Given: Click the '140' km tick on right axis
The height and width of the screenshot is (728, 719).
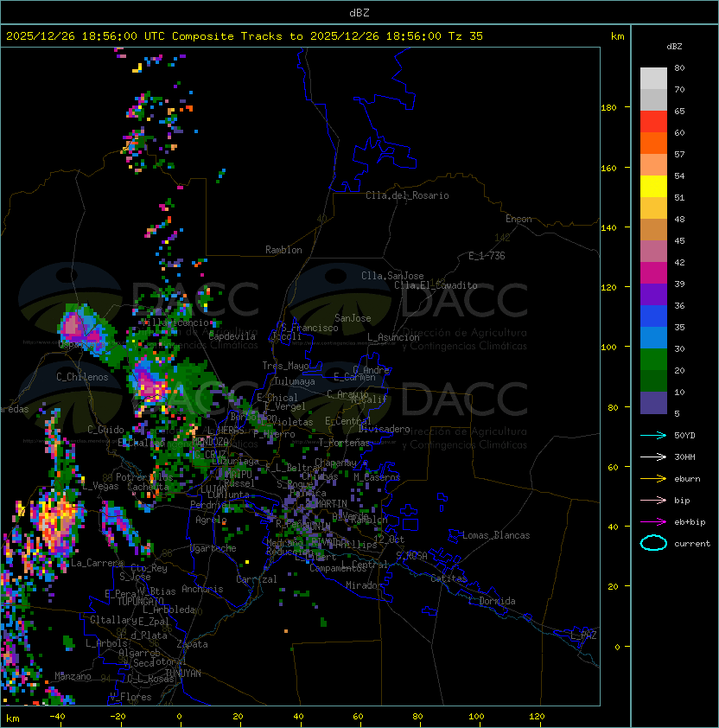Looking at the screenshot, I should (x=608, y=227).
